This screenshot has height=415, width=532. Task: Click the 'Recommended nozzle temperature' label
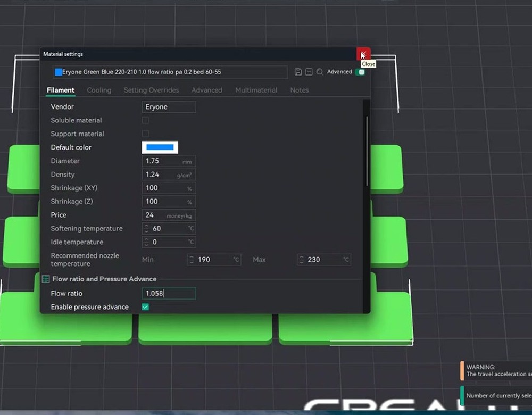coord(85,260)
